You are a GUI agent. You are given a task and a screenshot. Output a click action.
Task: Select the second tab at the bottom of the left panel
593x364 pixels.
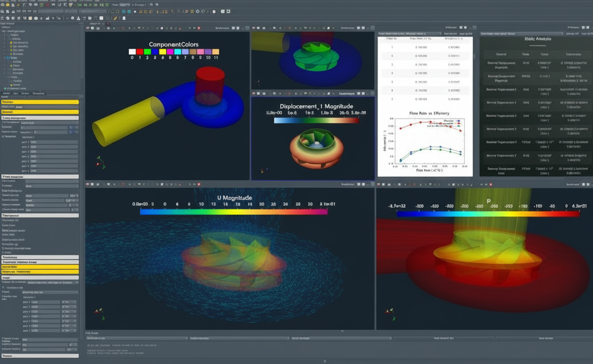tap(16, 93)
